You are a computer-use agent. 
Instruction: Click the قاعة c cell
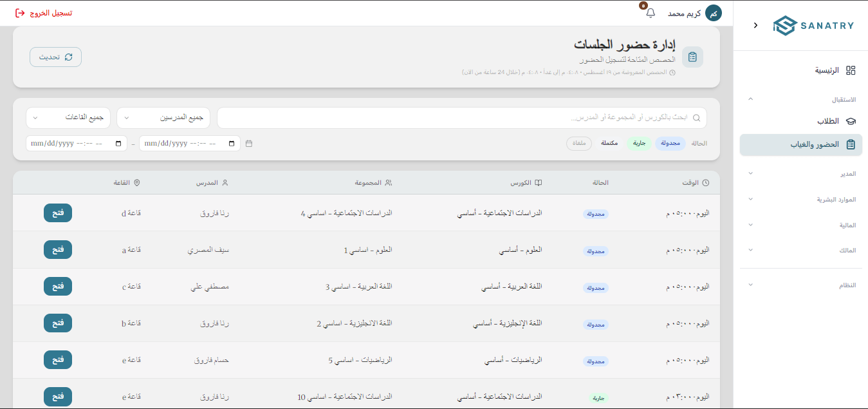131,287
